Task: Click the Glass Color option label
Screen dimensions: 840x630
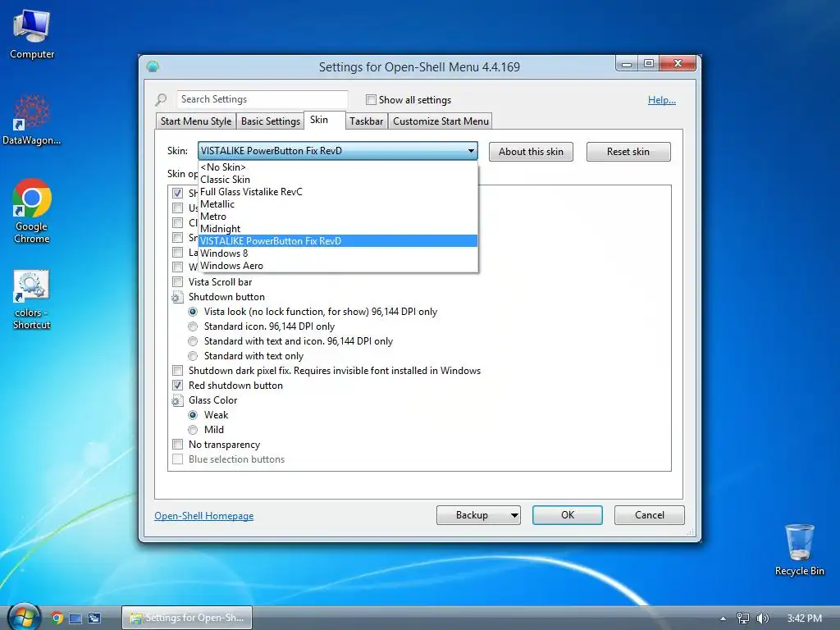Action: pyautogui.click(x=212, y=400)
